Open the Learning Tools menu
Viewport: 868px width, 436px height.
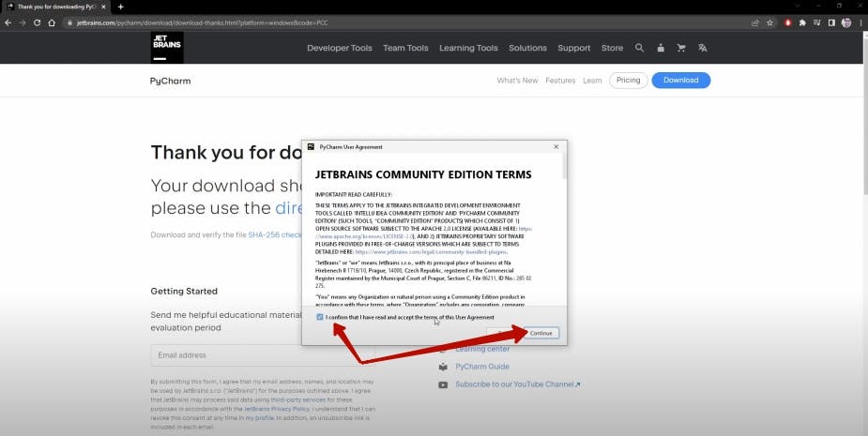(x=469, y=48)
